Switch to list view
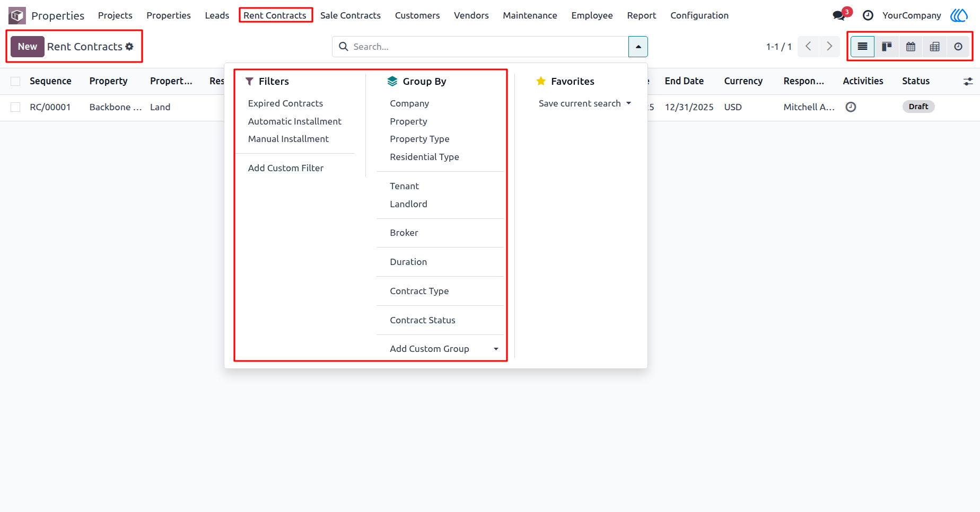 coord(863,47)
